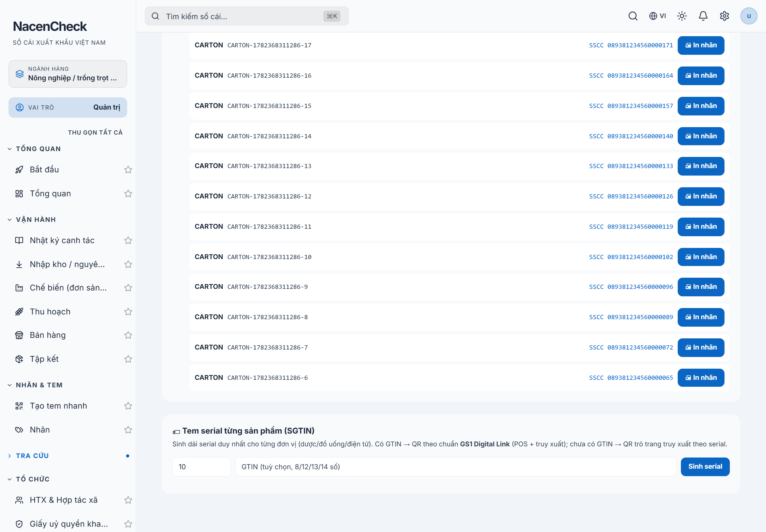
Task: Print label for CARTON-1782368311286-6
Action: 701,378
